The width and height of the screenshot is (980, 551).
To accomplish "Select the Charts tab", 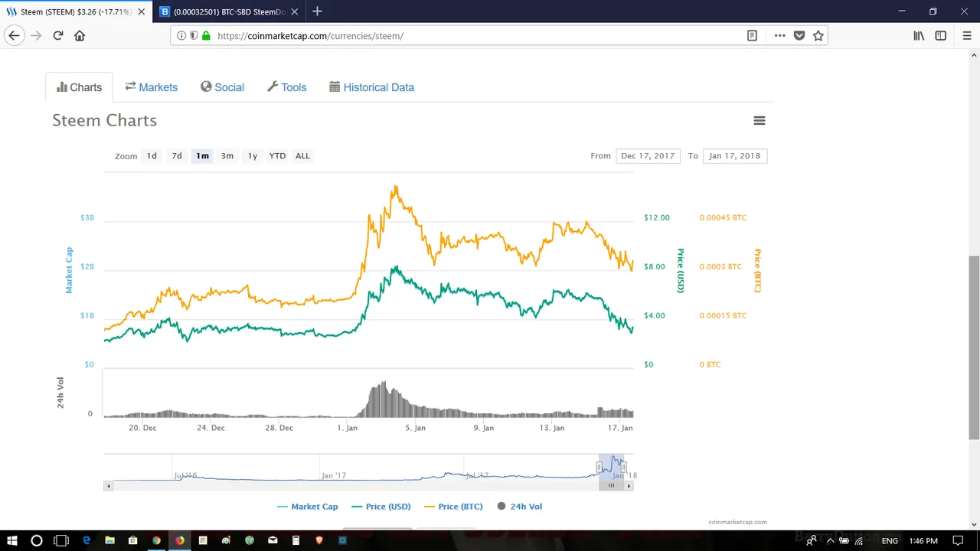I will [x=79, y=87].
